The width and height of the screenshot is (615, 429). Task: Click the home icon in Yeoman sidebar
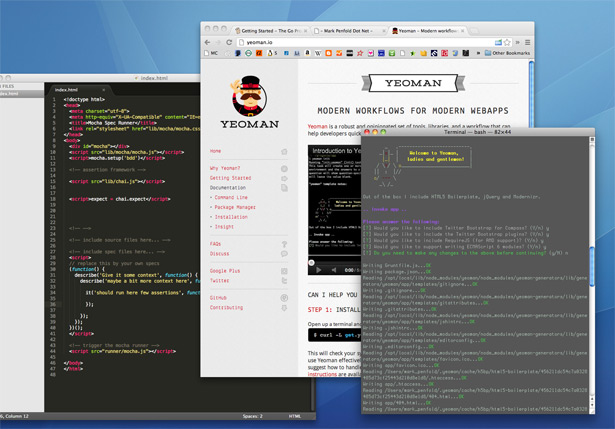click(x=284, y=151)
